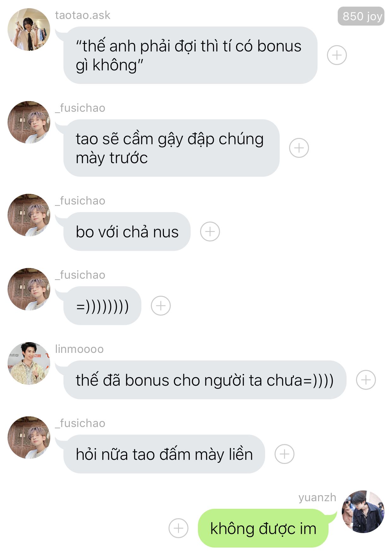Select the "bo với chả nus" message bubble
The height and width of the screenshot is (558, 392).
(127, 232)
